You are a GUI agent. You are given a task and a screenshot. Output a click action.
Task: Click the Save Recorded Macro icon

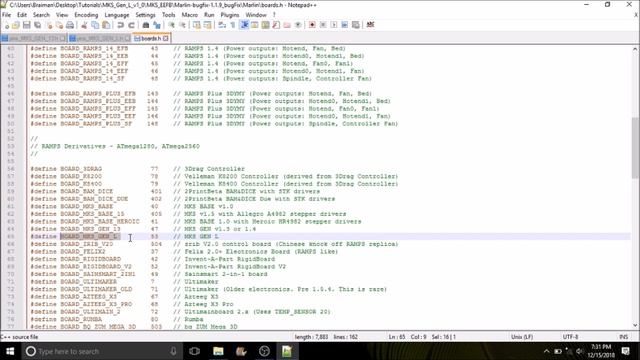point(356,25)
